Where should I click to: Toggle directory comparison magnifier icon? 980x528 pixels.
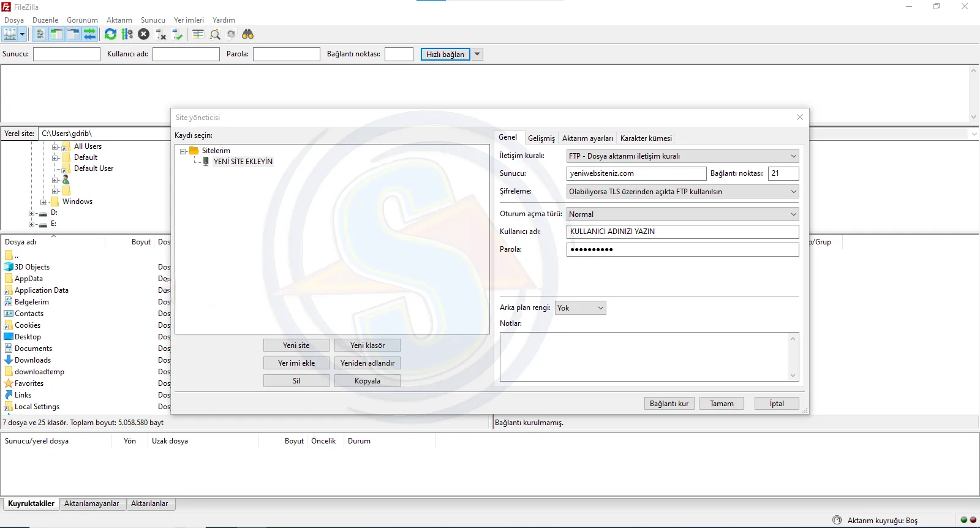(x=214, y=34)
